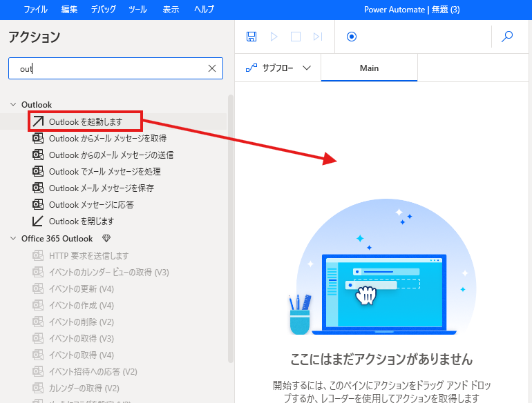Viewport: 532px width, 403px height.
Task: Click Outlook icon beside メッセージを処理
Action: [x=38, y=171]
